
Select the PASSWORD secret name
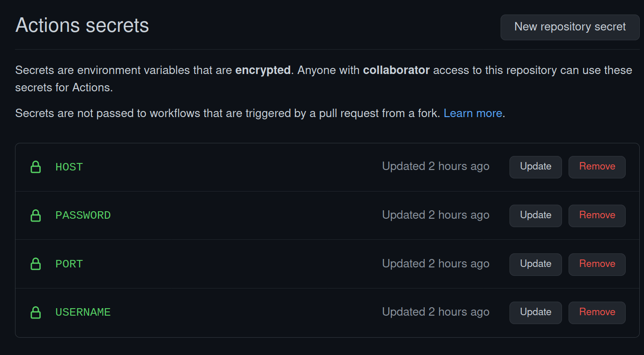83,215
